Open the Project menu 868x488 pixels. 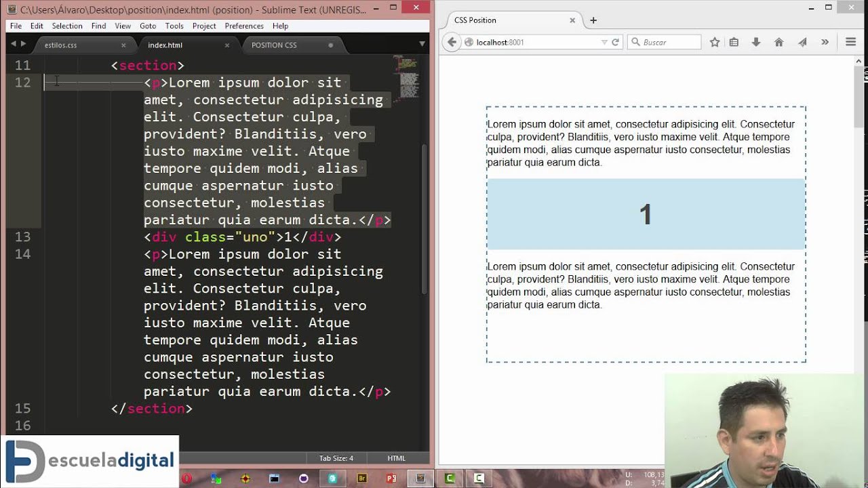pyautogui.click(x=204, y=26)
